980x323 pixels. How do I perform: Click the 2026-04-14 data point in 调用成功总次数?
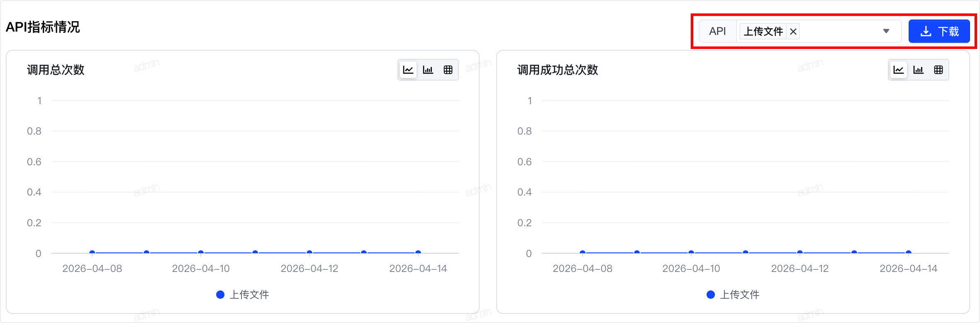(909, 253)
